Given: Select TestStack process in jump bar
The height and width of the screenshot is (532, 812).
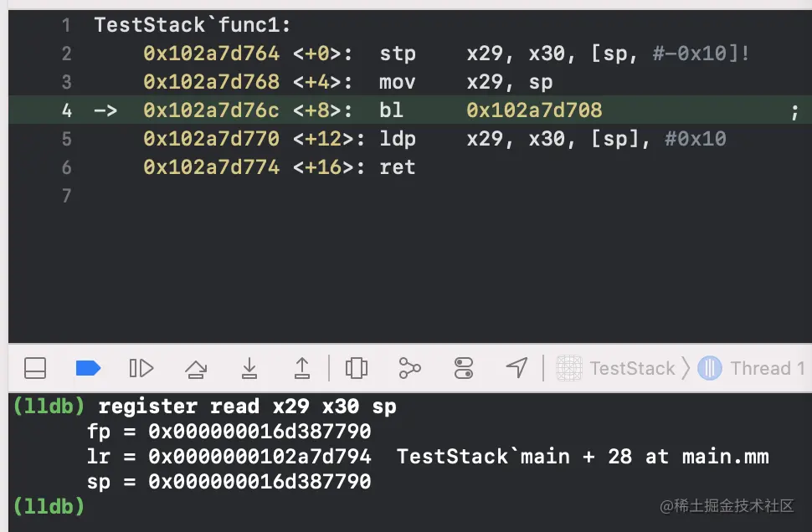Looking at the screenshot, I should point(616,368).
